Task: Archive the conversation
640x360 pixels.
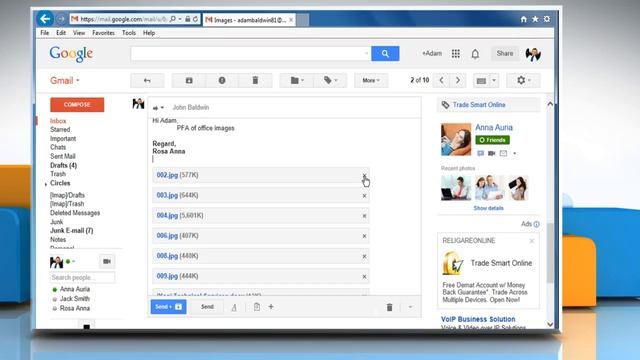Action: point(189,80)
